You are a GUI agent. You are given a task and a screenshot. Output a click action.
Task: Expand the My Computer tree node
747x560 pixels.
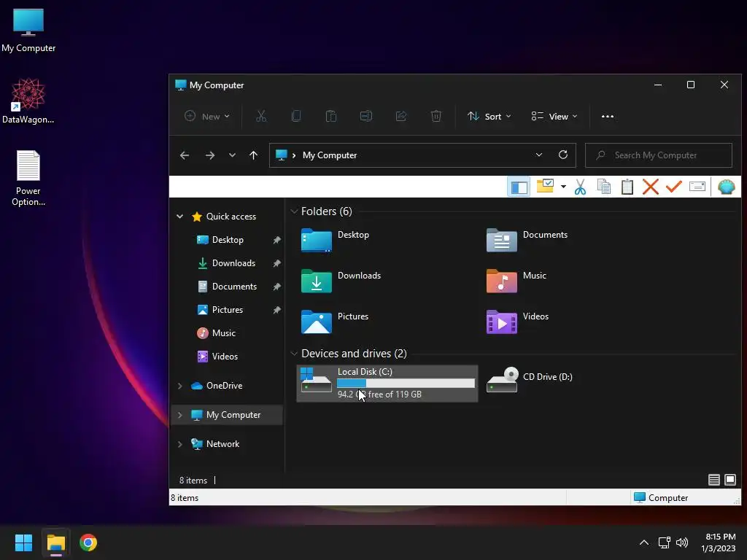tap(179, 415)
